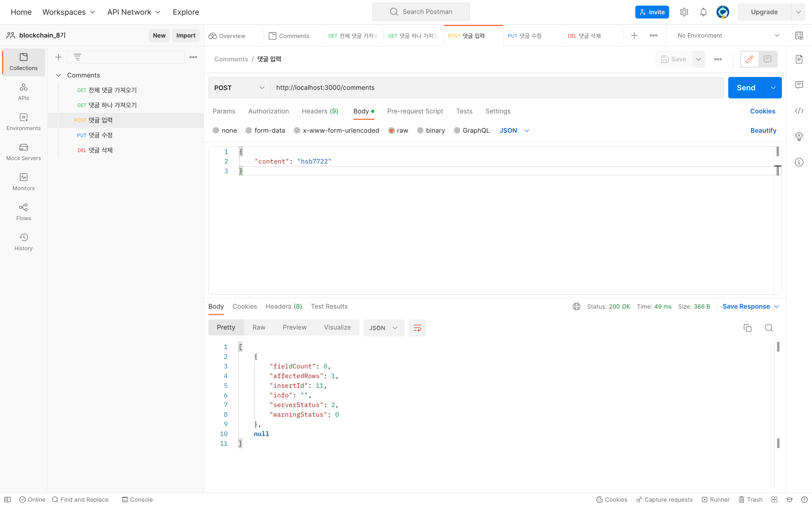Viewport: 812px width, 506px height.
Task: Switch to the Authorization tab
Action: click(269, 111)
